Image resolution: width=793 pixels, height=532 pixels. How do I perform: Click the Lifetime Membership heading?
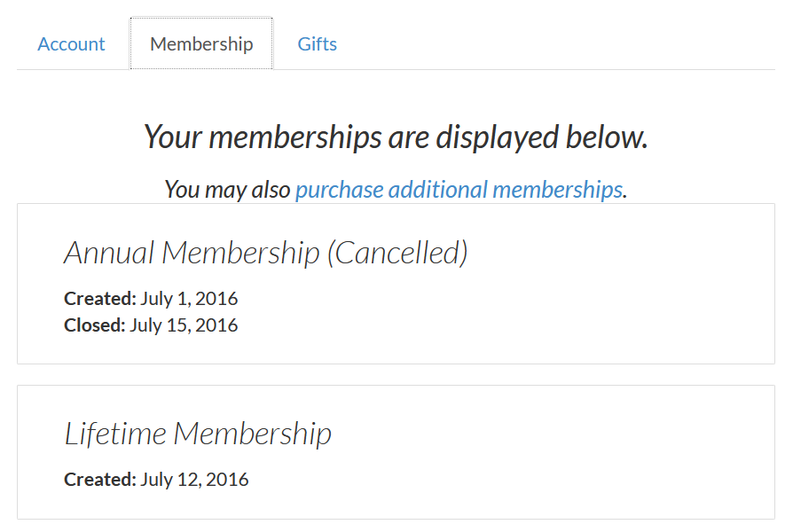198,434
